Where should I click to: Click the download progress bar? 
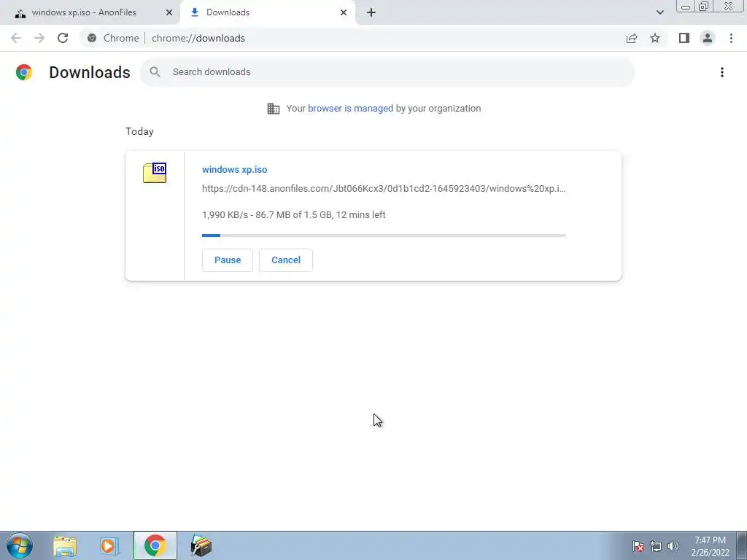tap(384, 236)
